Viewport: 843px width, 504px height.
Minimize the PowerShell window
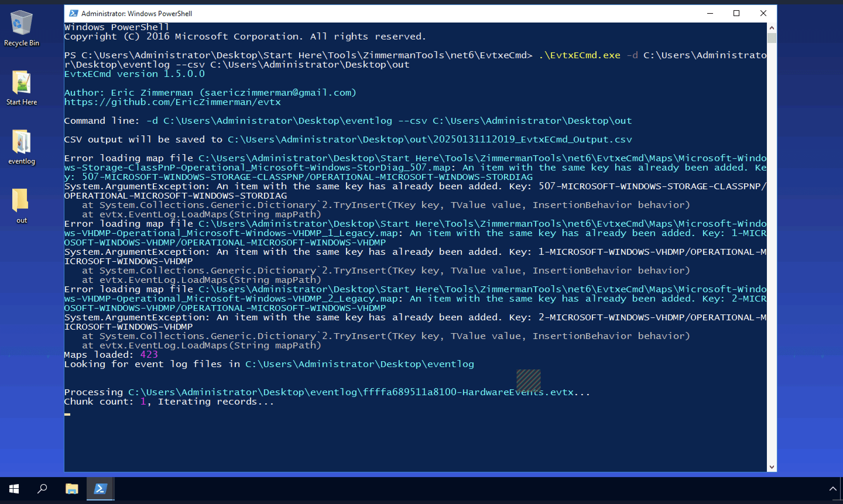(x=710, y=13)
